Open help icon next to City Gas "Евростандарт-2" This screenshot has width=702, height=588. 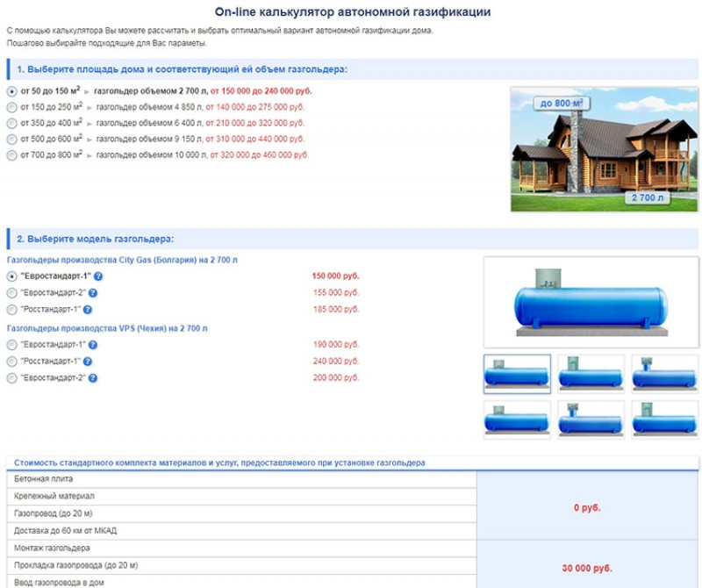coord(93,293)
